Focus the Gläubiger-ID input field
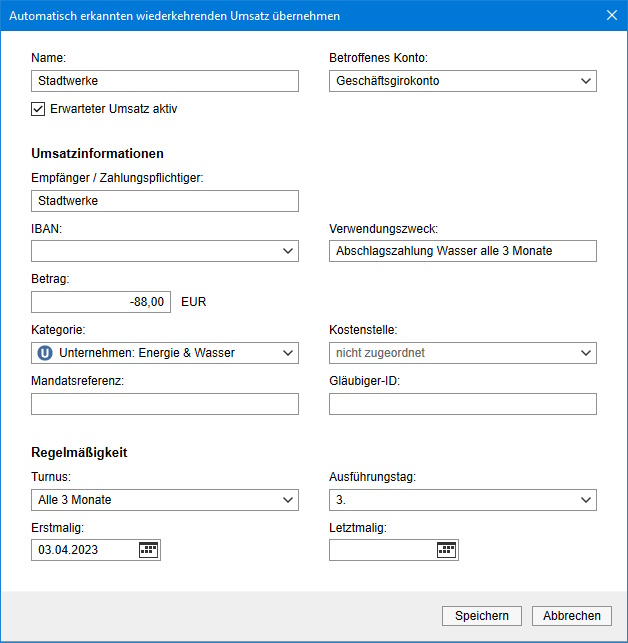 point(462,404)
